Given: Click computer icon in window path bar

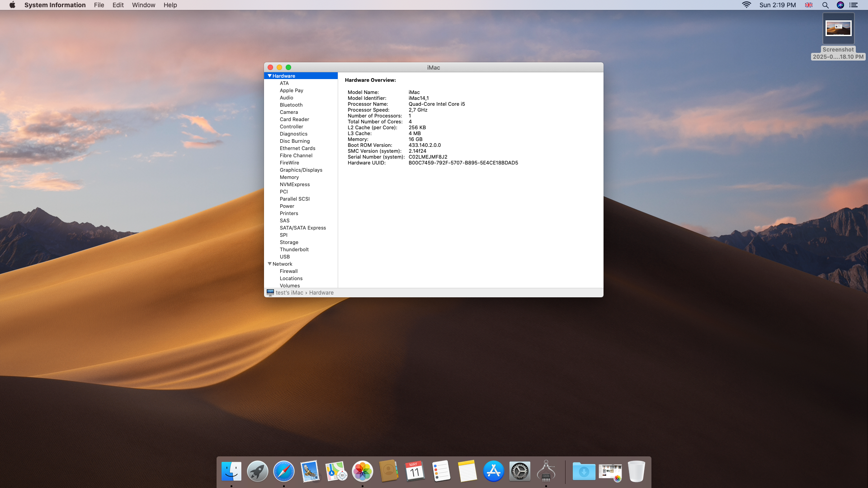Looking at the screenshot, I should tap(270, 292).
